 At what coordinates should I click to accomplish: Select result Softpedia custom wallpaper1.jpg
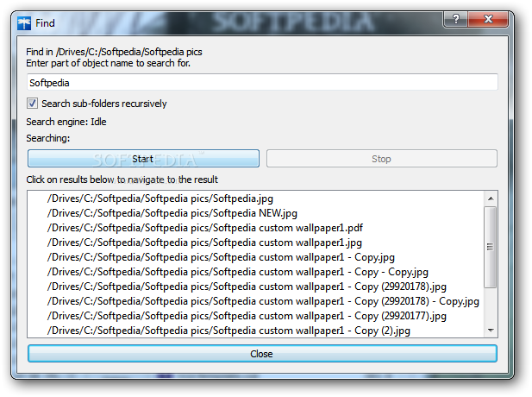pyautogui.click(x=204, y=243)
